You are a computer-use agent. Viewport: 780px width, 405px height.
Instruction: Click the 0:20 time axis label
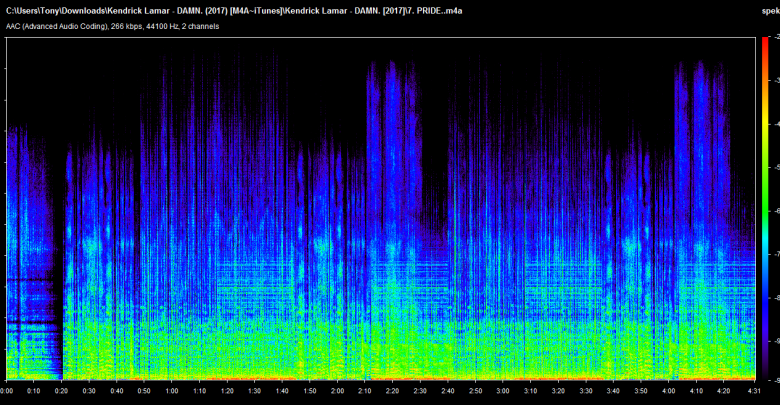pyautogui.click(x=63, y=391)
